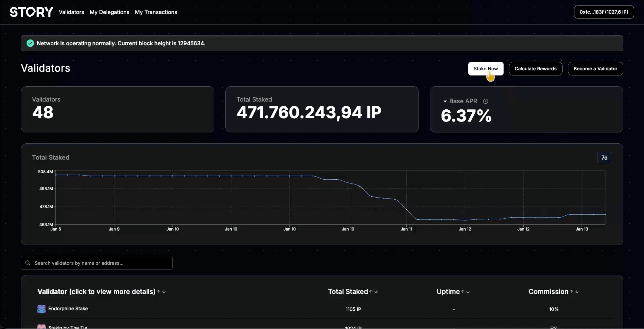Click the Base APR label

tap(463, 101)
